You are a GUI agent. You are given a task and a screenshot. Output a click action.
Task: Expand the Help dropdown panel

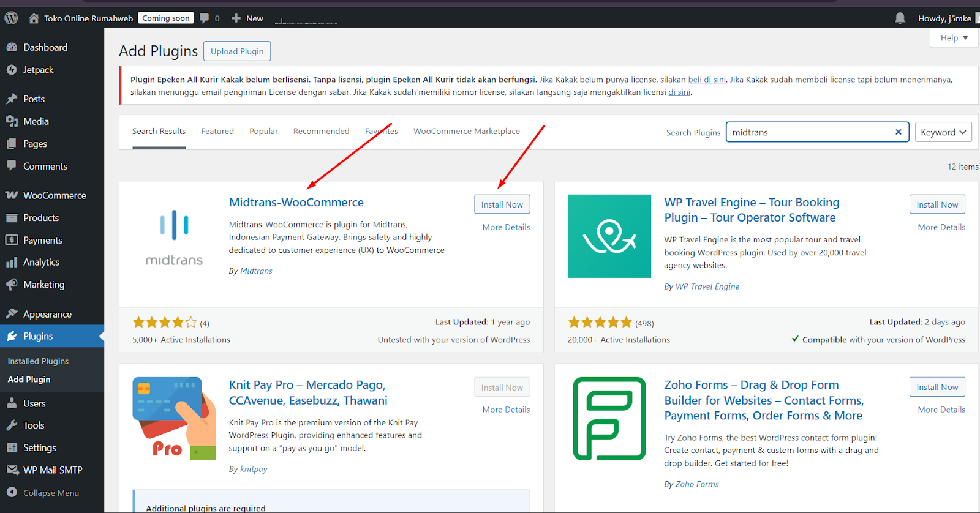click(x=954, y=38)
